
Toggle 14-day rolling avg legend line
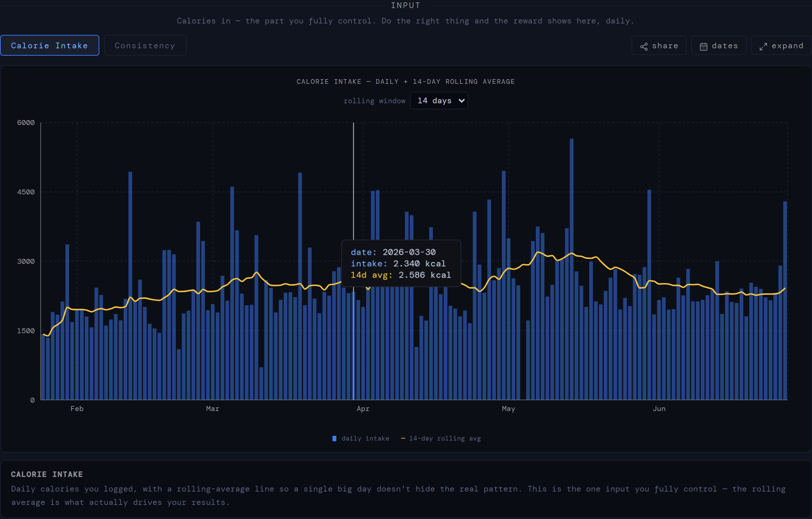403,439
